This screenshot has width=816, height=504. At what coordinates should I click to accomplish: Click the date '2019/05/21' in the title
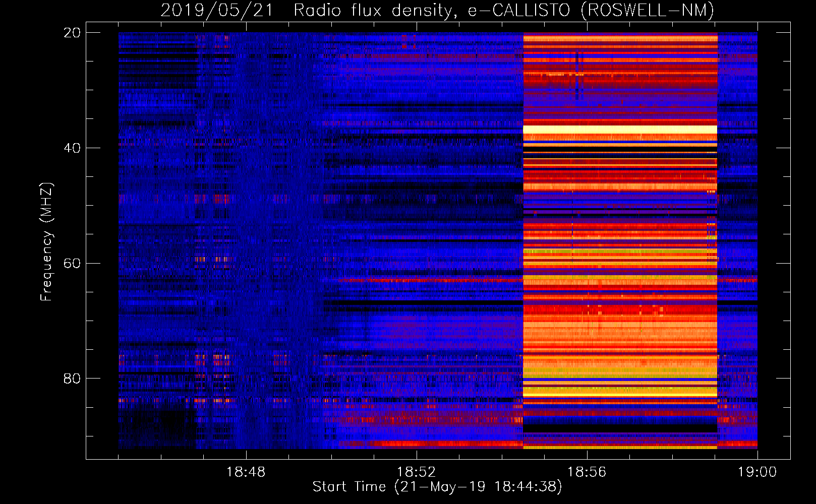click(217, 10)
